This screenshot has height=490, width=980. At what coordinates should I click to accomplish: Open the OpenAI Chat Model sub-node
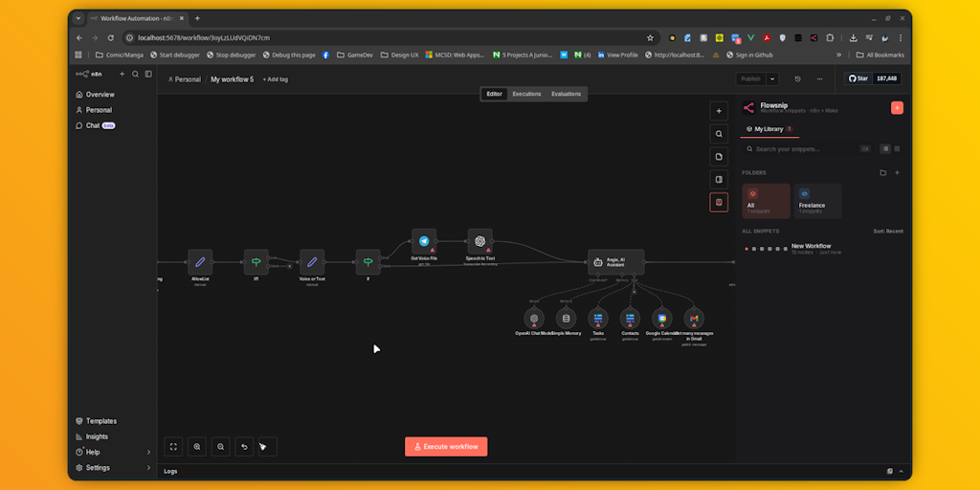click(x=534, y=318)
